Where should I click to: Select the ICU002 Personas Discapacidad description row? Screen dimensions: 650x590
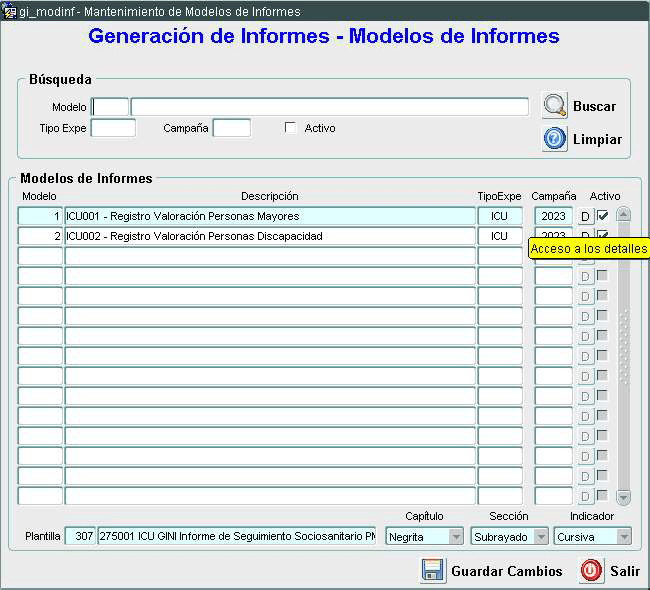(270, 236)
